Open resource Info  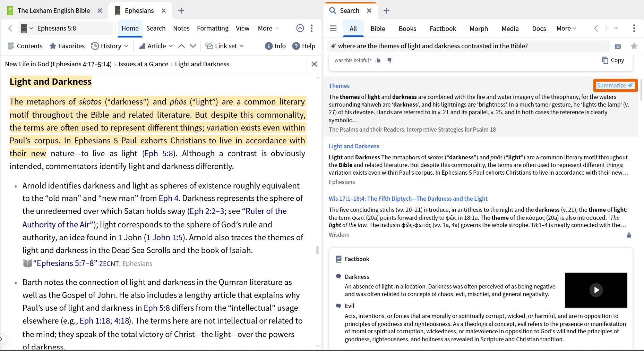[x=275, y=46]
